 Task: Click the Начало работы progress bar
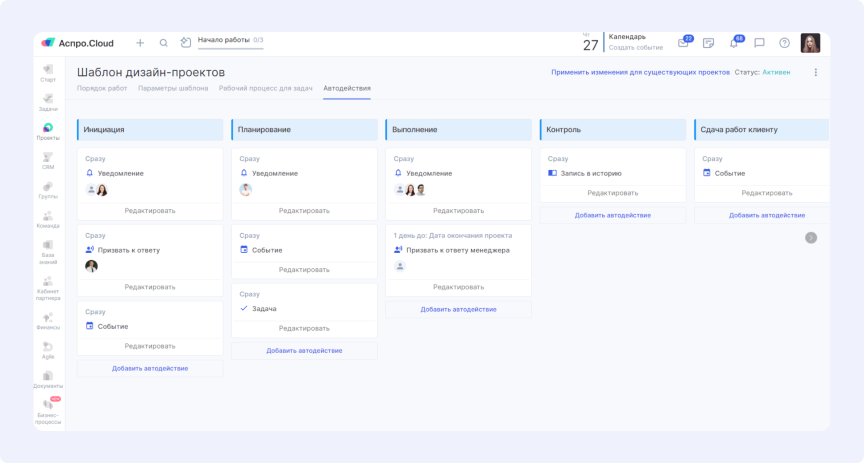230,49
